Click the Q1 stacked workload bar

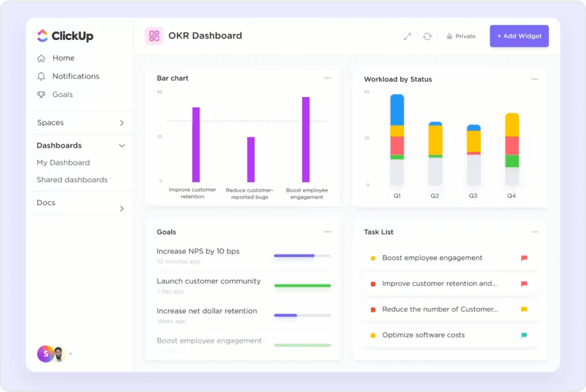tap(397, 140)
